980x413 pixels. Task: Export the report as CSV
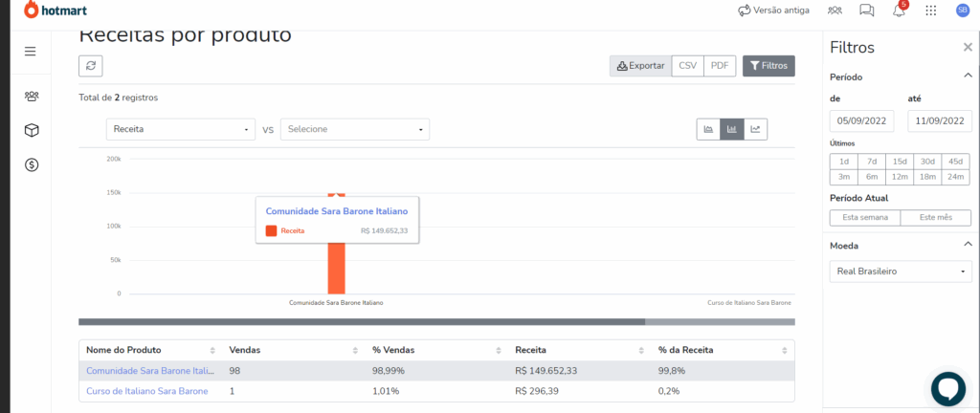(x=687, y=66)
